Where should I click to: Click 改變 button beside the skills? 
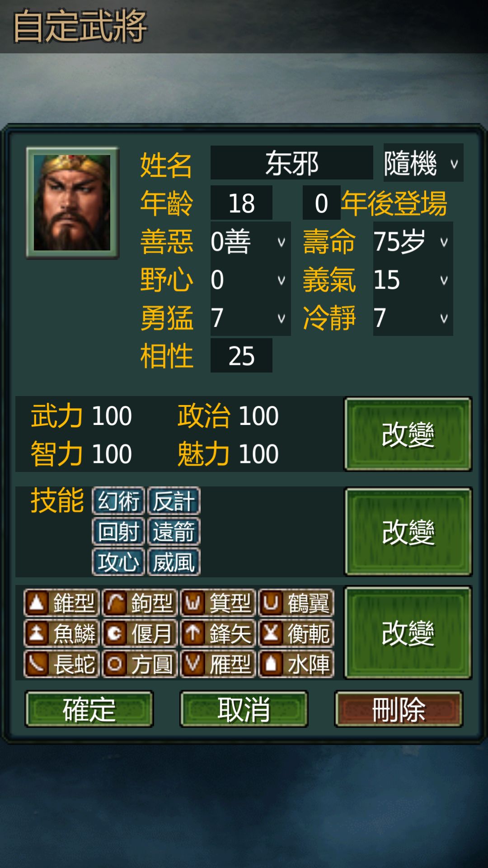(408, 531)
